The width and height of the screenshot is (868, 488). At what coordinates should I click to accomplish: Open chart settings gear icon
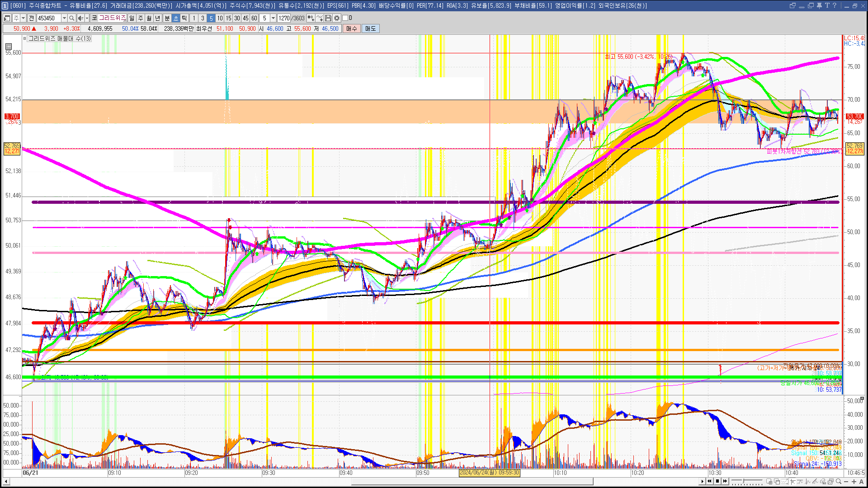[337, 18]
